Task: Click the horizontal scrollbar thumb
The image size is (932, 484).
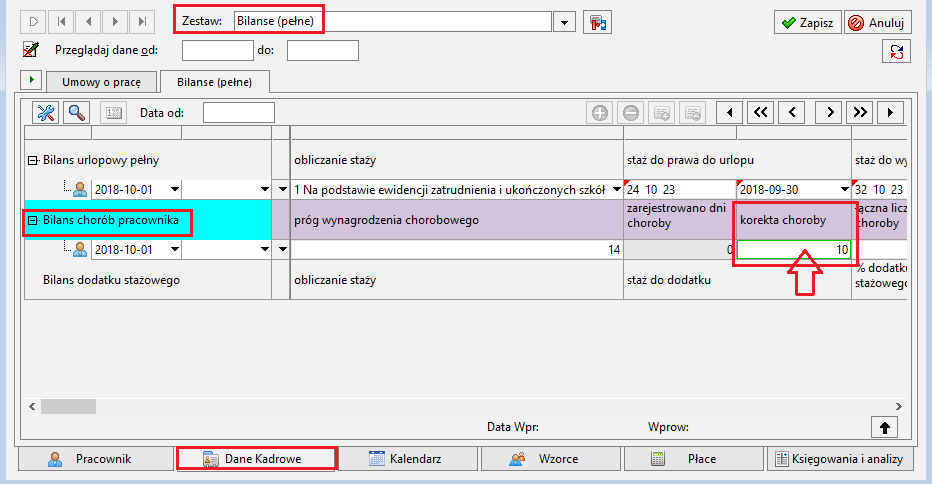Action: click(x=68, y=407)
